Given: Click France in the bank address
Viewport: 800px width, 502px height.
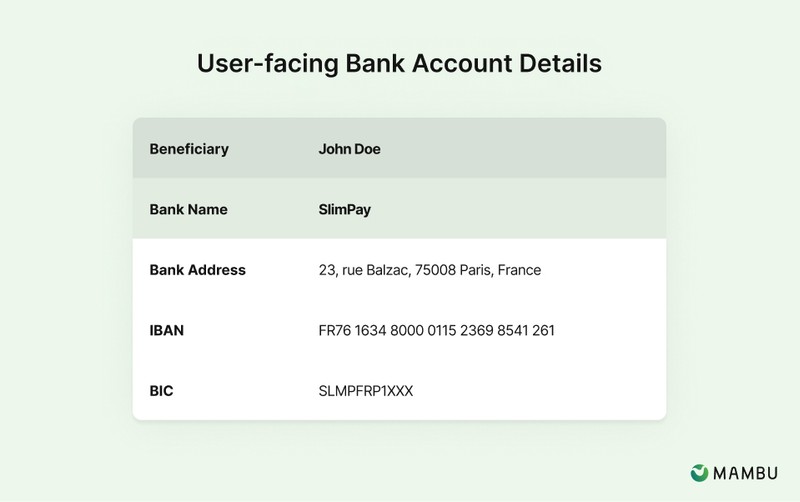Looking at the screenshot, I should tap(519, 270).
